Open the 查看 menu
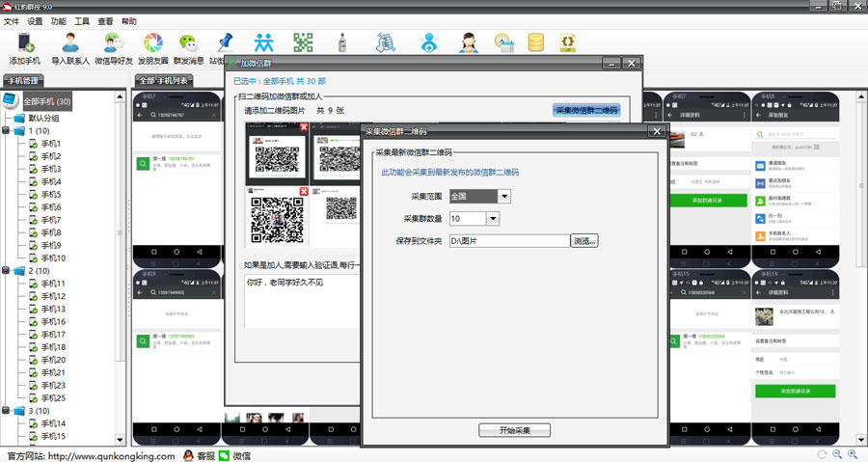This screenshot has height=462, width=868. coord(105,21)
